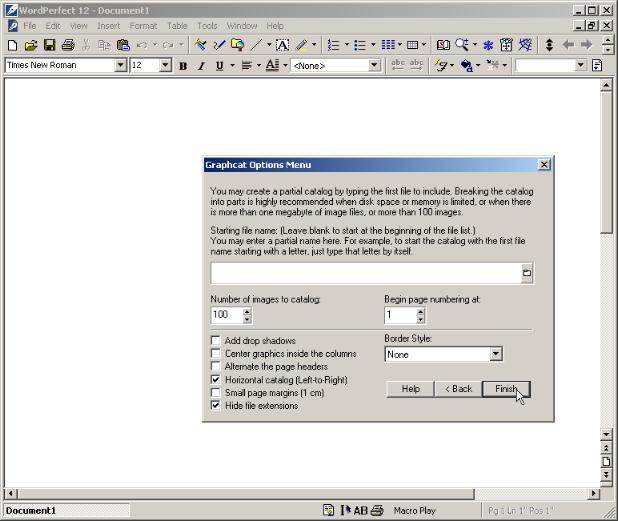Click the Starting file name input field
618x521 pixels.
point(366,273)
